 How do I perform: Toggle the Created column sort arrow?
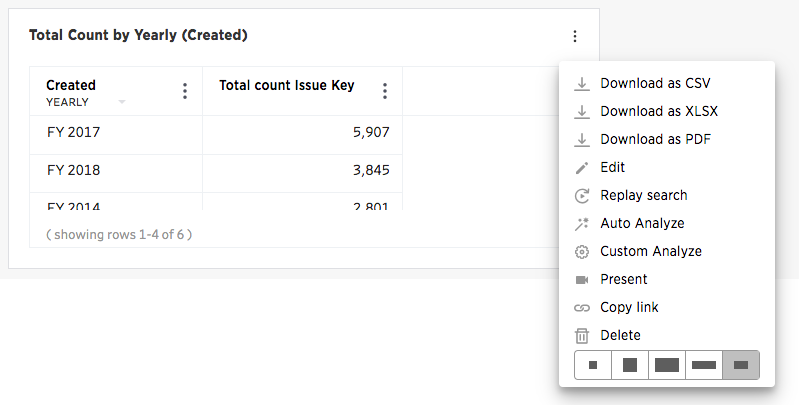(x=122, y=102)
